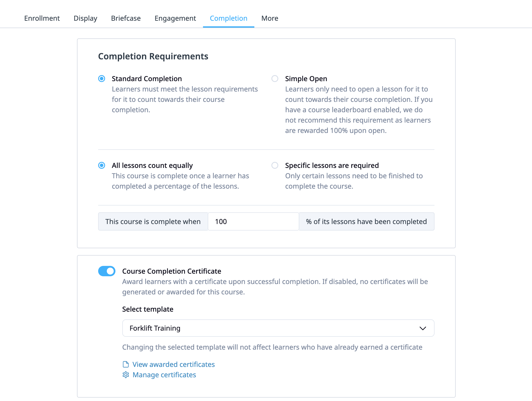Screen dimensions: 532x401
Task: Open the Engagement tab
Action: click(x=175, y=18)
